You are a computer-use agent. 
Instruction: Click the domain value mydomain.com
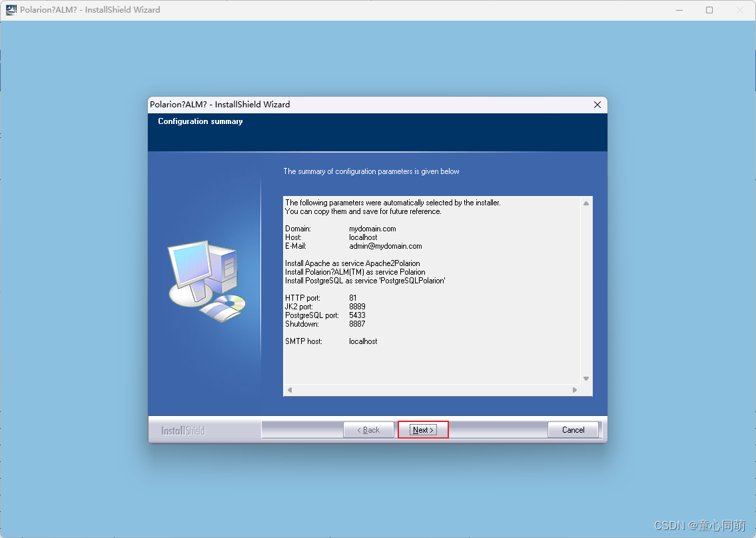click(372, 229)
